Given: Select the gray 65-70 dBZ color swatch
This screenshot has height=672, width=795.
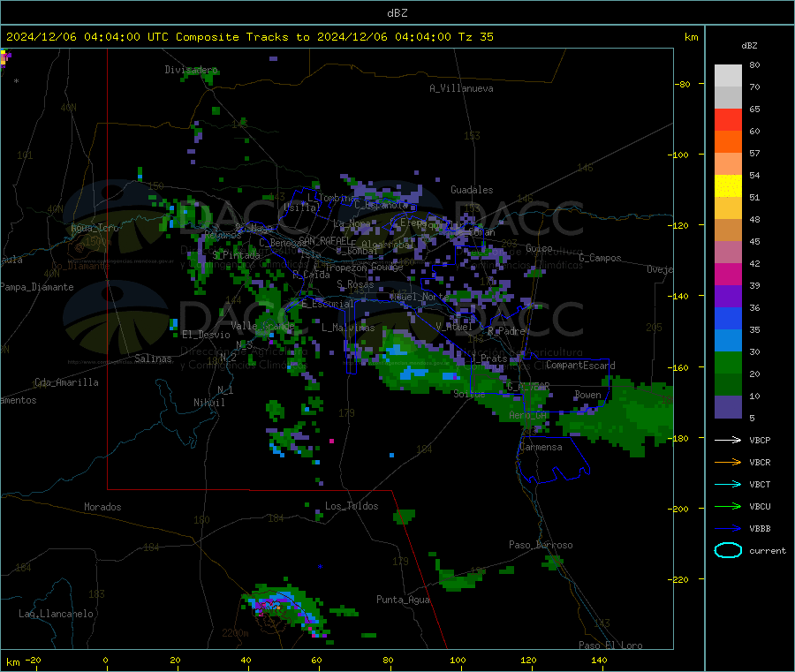Looking at the screenshot, I should [x=728, y=98].
